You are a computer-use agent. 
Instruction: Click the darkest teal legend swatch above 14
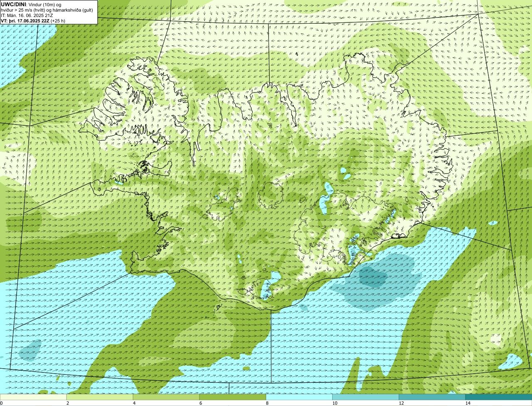tap(499, 397)
